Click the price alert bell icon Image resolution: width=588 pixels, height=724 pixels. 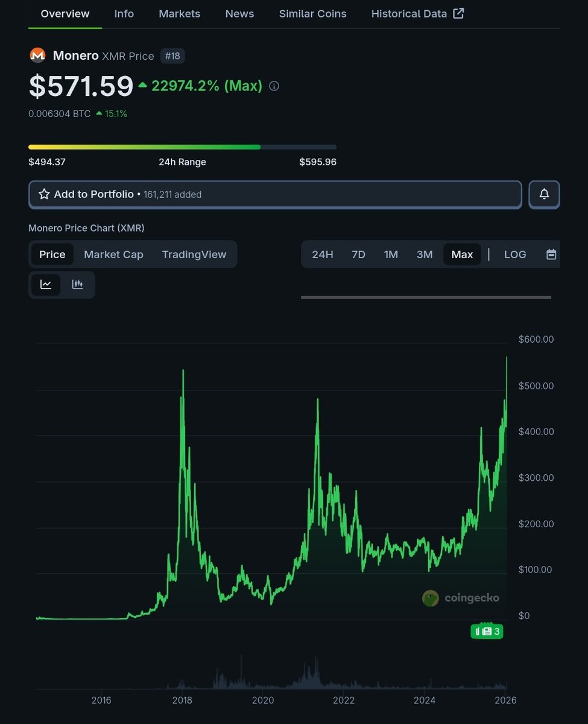(544, 194)
